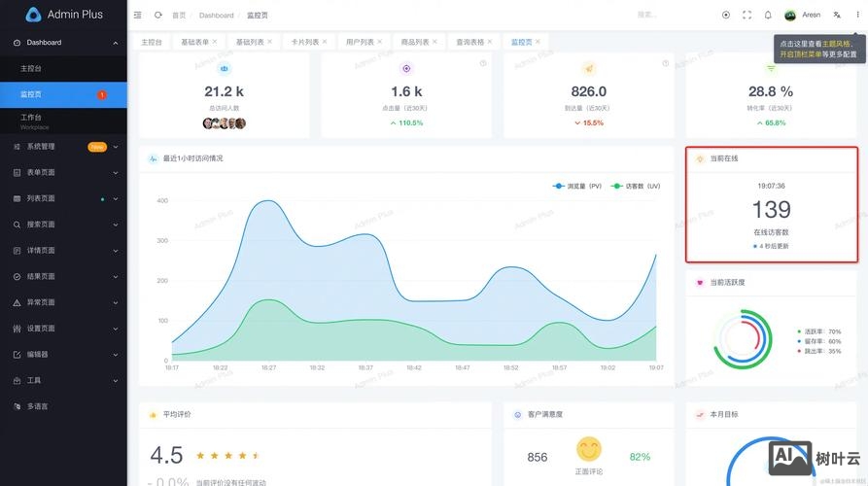868x486 pixels.
Task: Click the Aresn user avatar
Action: (x=790, y=15)
